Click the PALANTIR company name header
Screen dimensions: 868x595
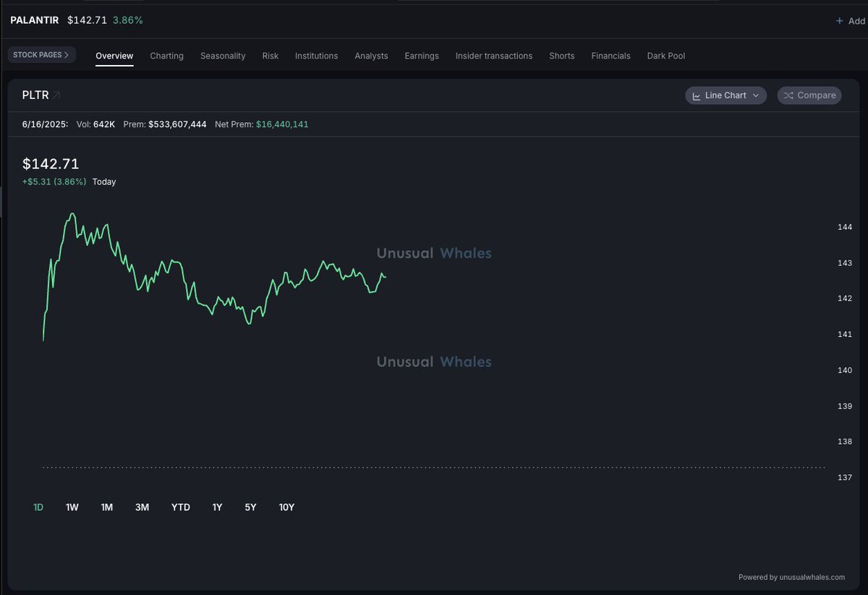[34, 20]
